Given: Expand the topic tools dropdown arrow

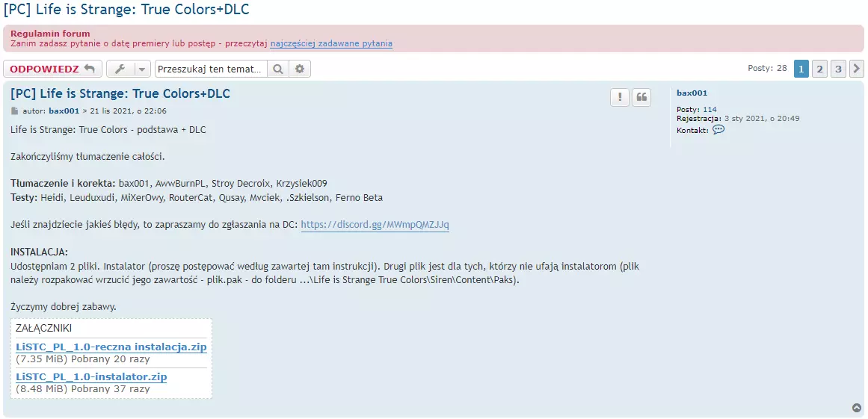Looking at the screenshot, I should click(142, 69).
